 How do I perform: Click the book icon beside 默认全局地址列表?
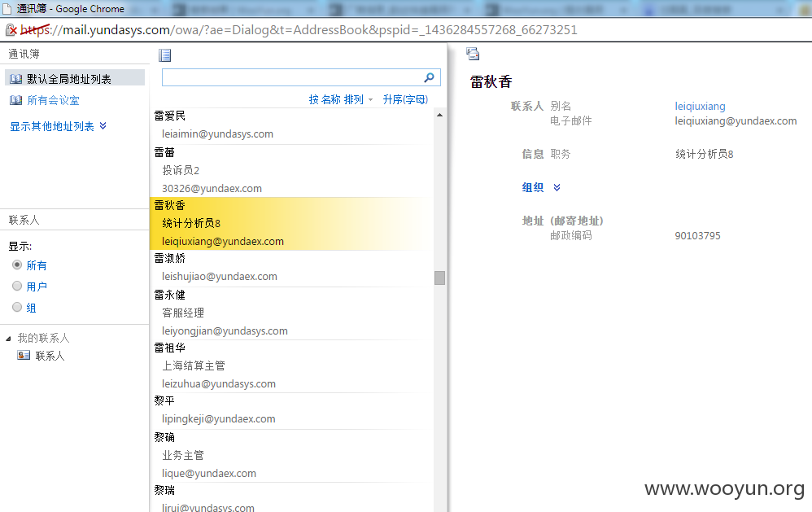16,79
